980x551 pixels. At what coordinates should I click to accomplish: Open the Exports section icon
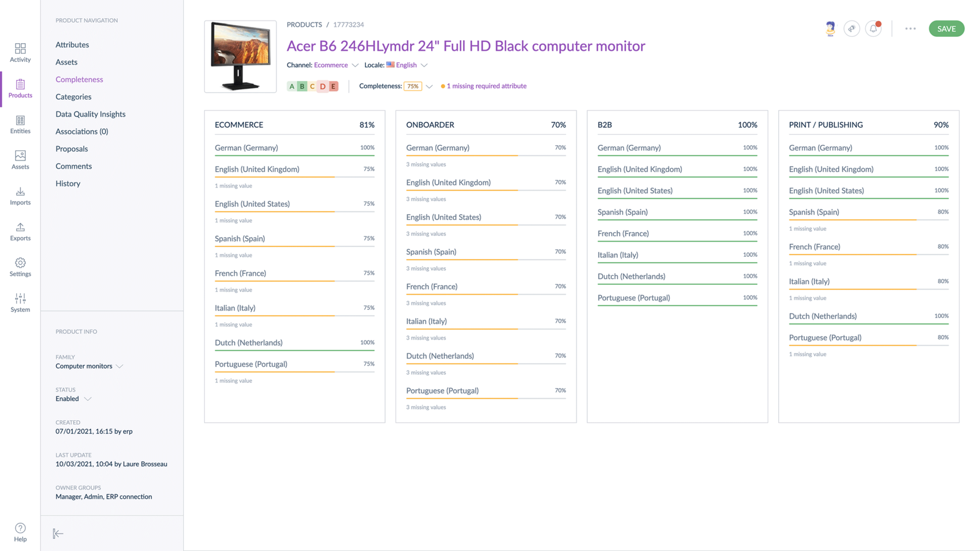click(x=20, y=231)
